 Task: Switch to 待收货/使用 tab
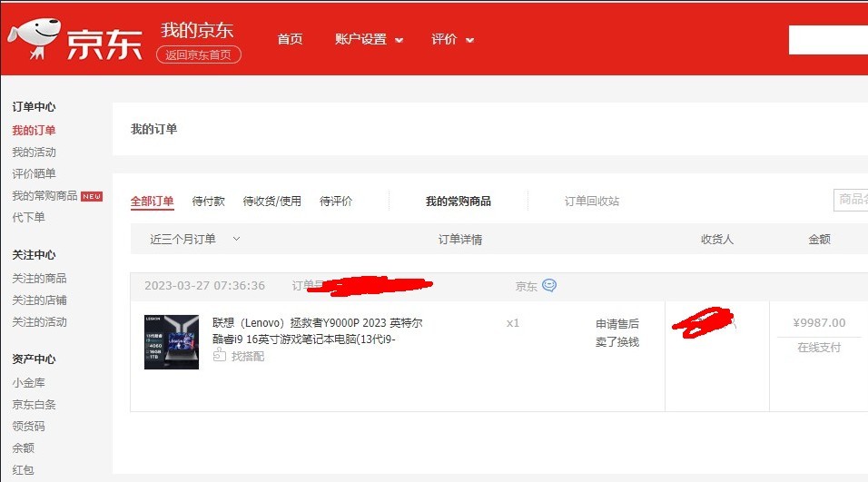[271, 202]
